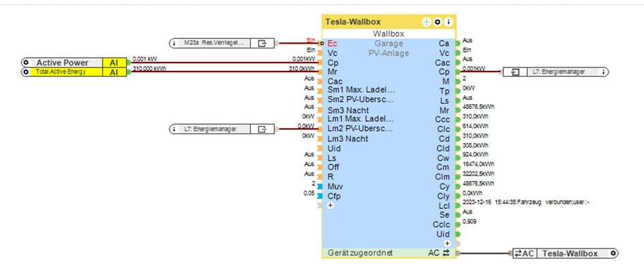Select the Cac input label
The image size is (644, 275).
tap(335, 82)
